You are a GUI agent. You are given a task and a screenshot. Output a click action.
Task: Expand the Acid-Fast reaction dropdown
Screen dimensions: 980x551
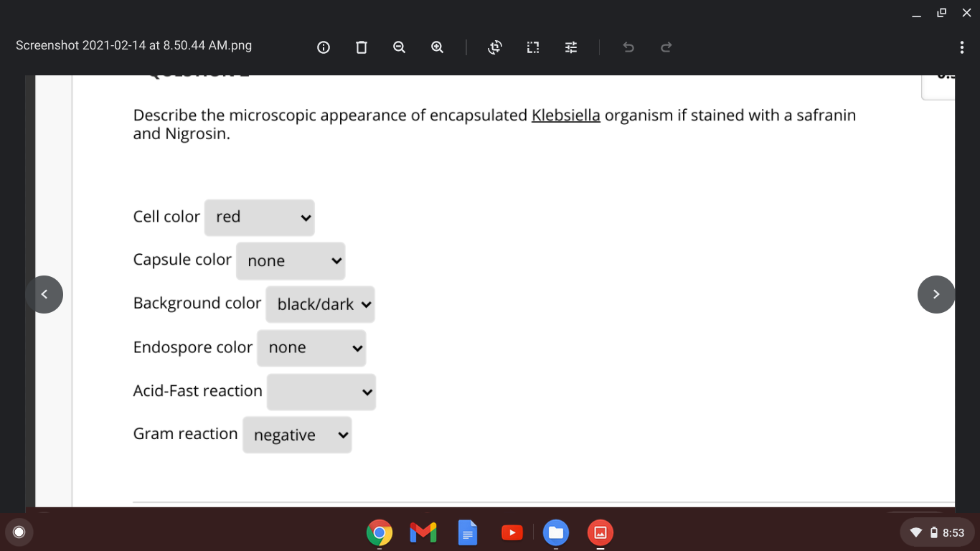[321, 392]
